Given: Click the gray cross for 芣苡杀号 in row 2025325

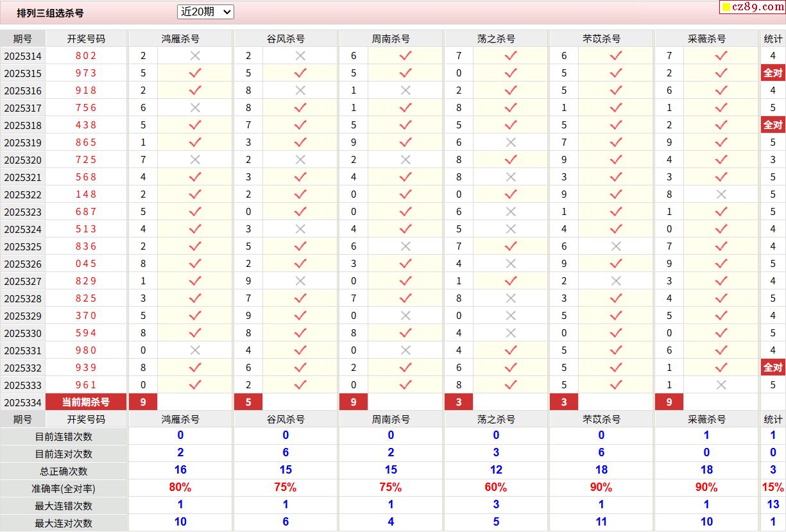Looking at the screenshot, I should pos(616,246).
